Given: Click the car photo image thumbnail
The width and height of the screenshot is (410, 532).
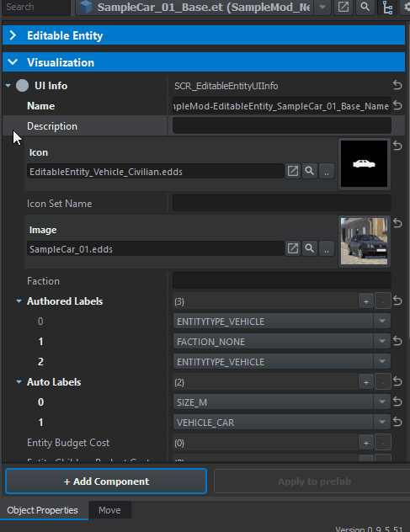Looking at the screenshot, I should (364, 242).
